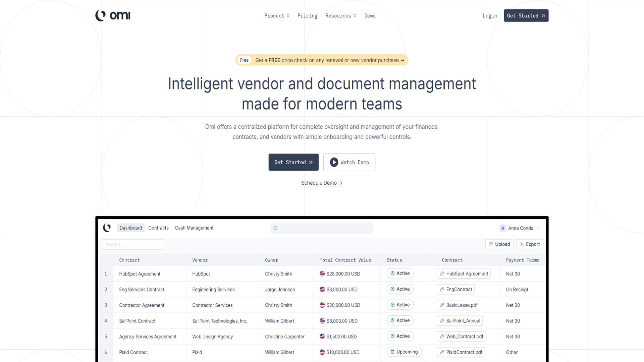Screen dimensions: 644x362
Task: Open the Pricing page
Action: pyautogui.click(x=307, y=16)
